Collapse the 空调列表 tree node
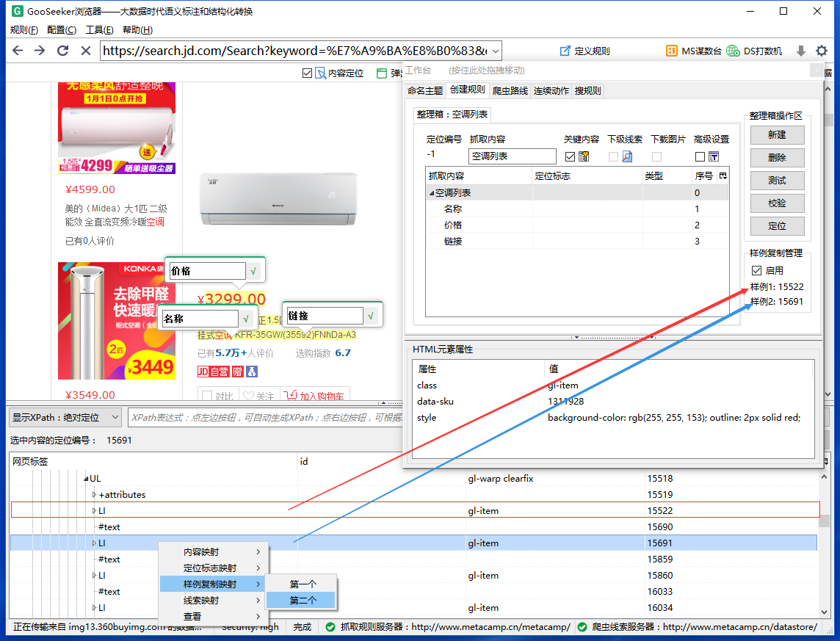The width and height of the screenshot is (840, 641). click(432, 193)
